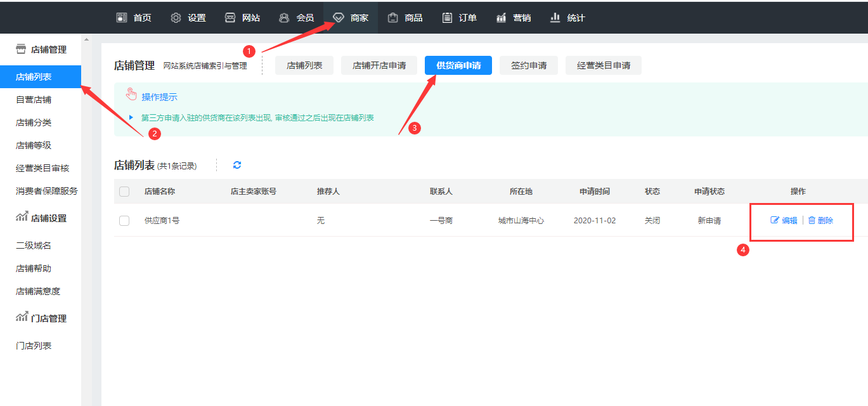868x406 pixels.
Task: Collapse the 店铺管理 sidebar section
Action: (41, 49)
